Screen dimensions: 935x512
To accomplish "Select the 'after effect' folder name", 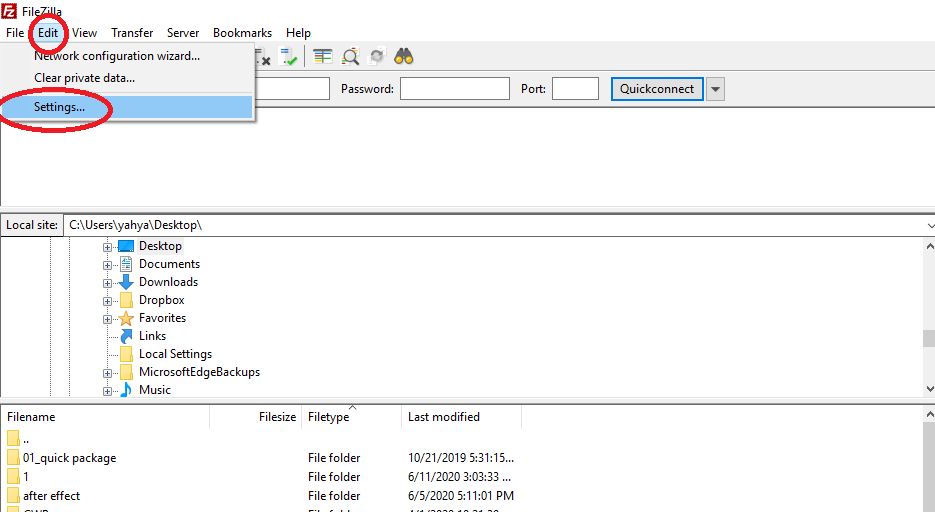I will pos(51,495).
